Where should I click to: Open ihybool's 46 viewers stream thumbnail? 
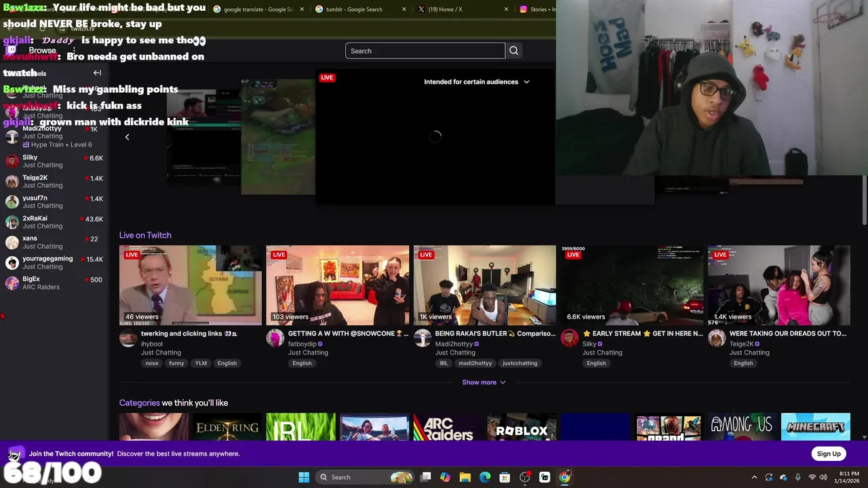tap(191, 285)
